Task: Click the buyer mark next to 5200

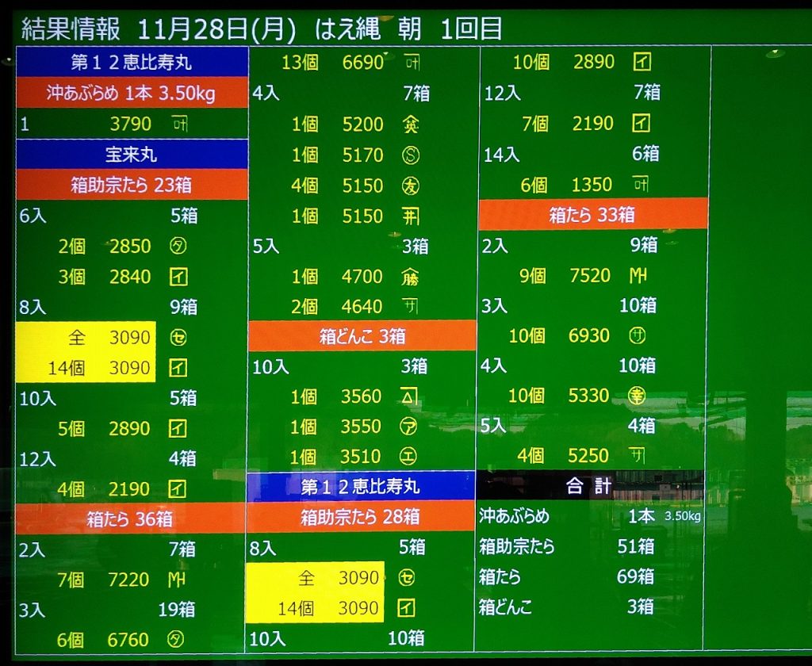Action: pyautogui.click(x=411, y=124)
